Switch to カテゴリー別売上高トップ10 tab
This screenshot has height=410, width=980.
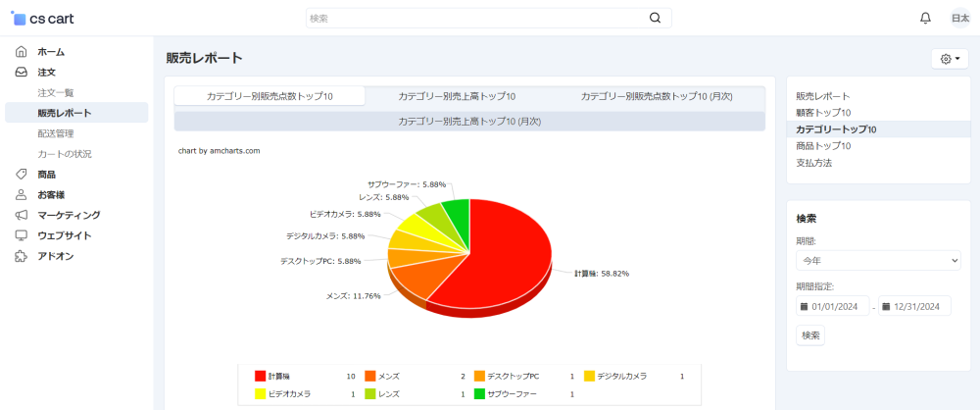click(457, 96)
